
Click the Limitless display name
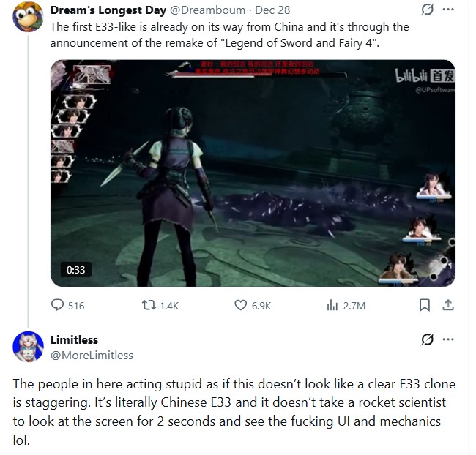(74, 339)
